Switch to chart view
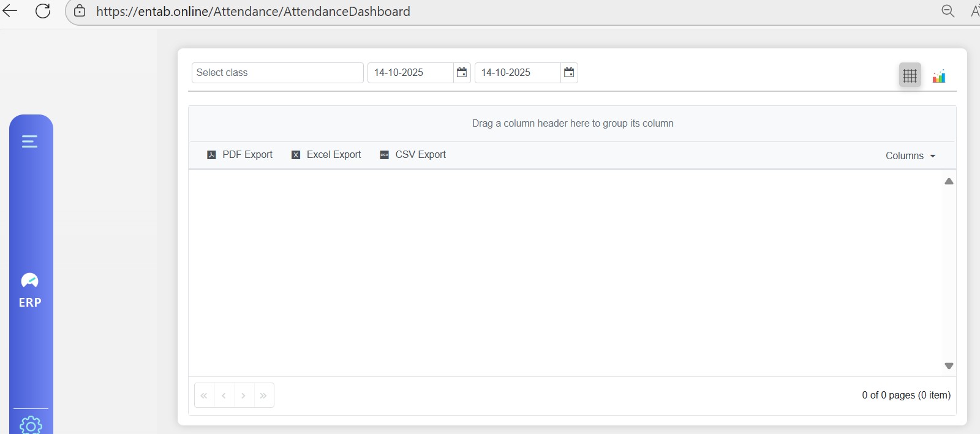The height and width of the screenshot is (434, 980). (x=939, y=76)
